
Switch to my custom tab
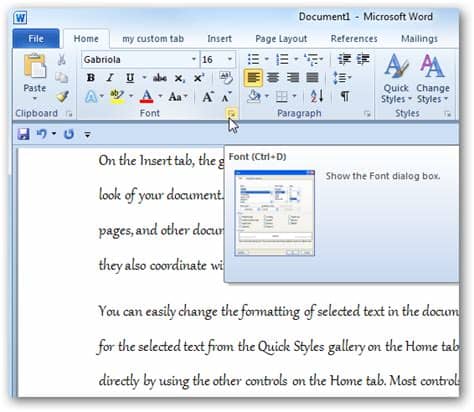click(x=153, y=39)
